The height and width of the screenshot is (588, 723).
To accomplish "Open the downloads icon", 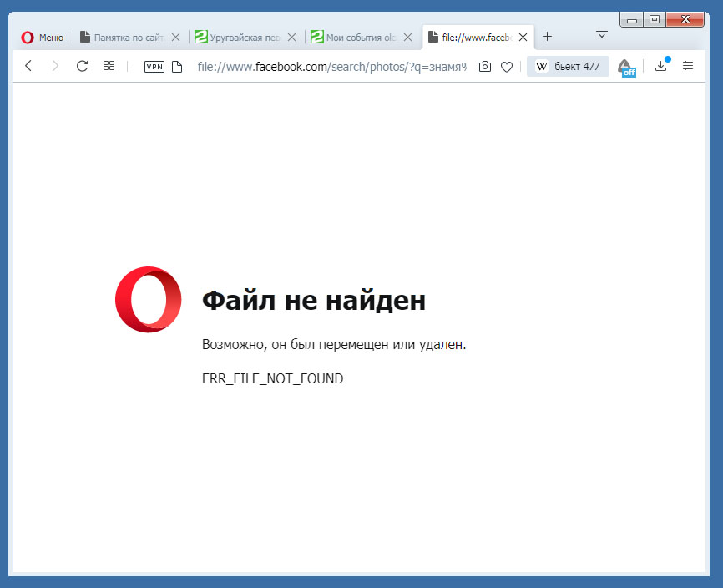I will [661, 66].
